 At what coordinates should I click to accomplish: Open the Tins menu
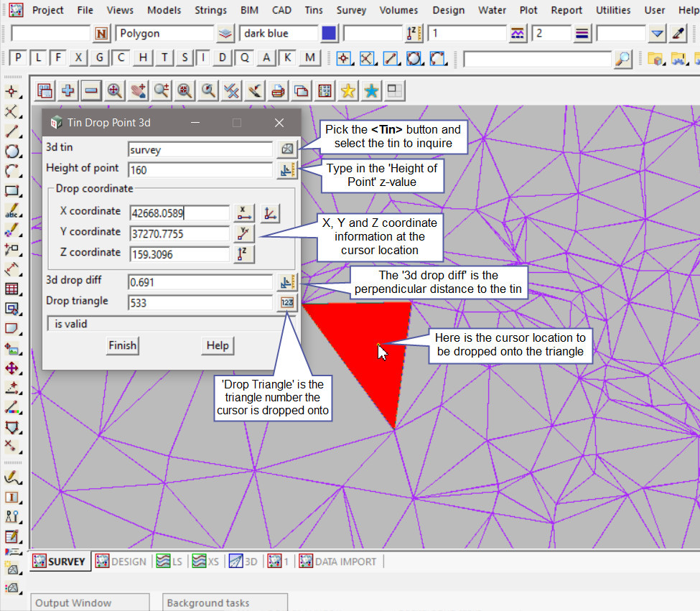point(313,10)
